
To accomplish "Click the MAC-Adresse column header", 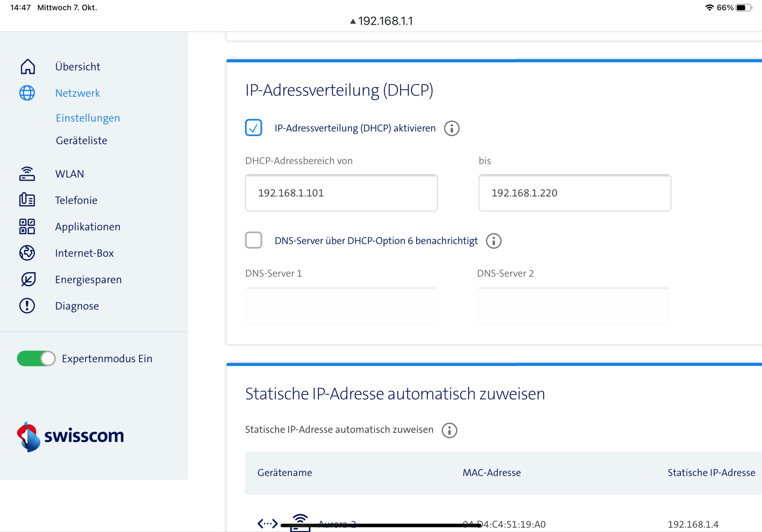I will coord(491,473).
